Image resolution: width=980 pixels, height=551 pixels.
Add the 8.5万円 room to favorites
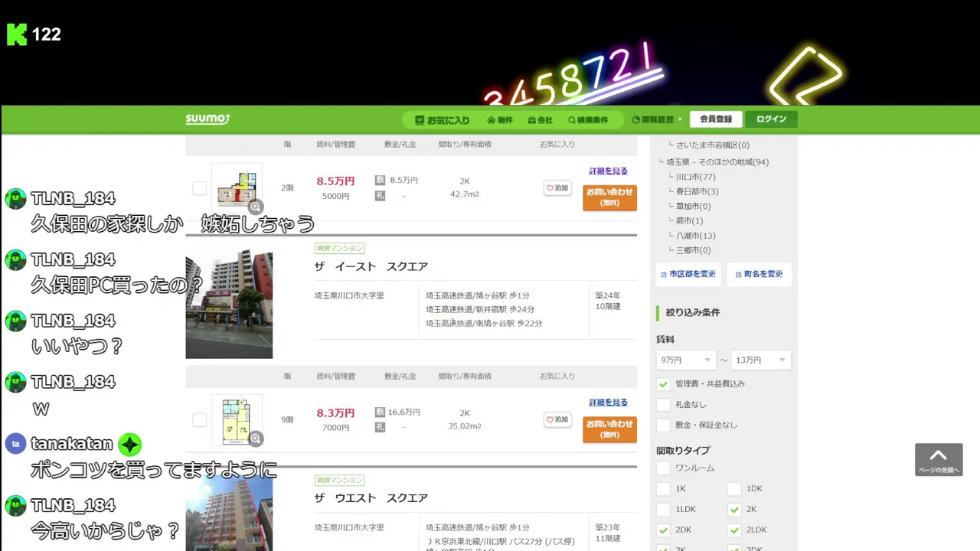coord(558,187)
